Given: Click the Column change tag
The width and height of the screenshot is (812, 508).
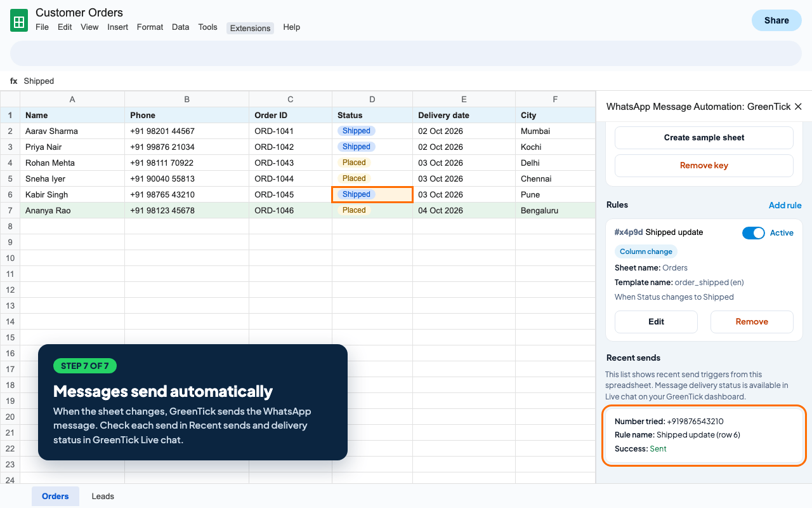Looking at the screenshot, I should [x=646, y=251].
